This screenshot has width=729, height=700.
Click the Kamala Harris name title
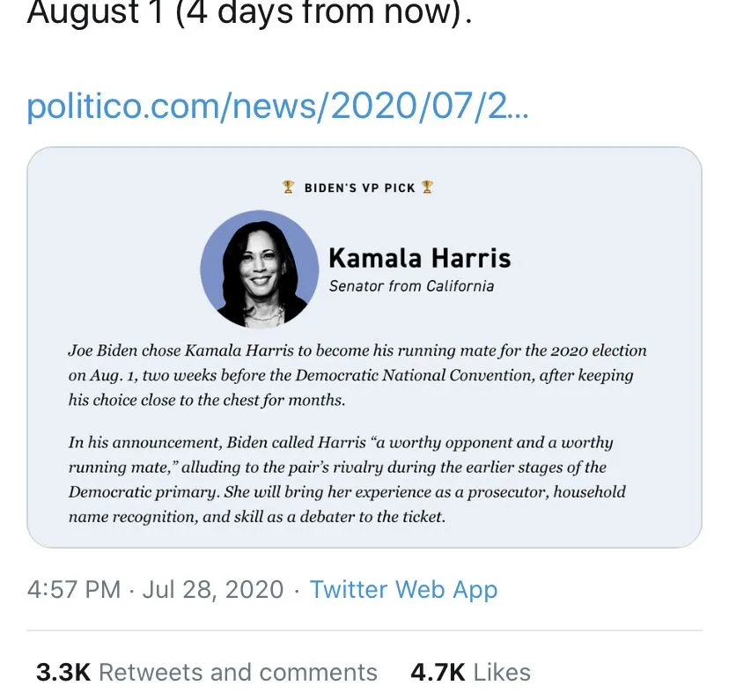(x=419, y=258)
